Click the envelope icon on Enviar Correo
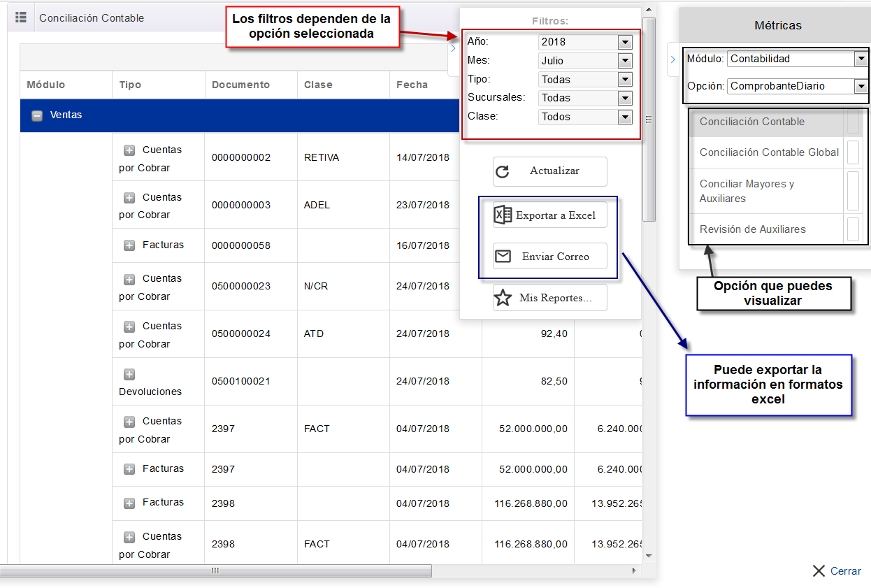871x588 pixels. pyautogui.click(x=503, y=257)
